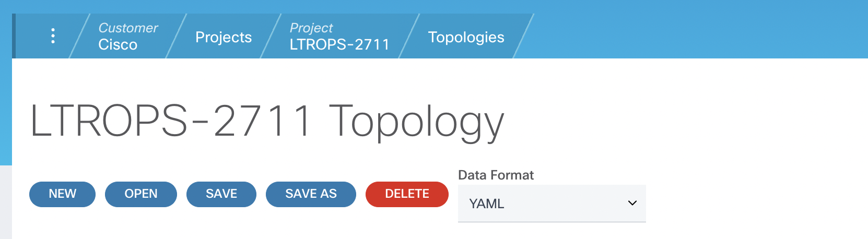Click the italic Project label in breadcrumb
The image size is (868, 239).
coord(311,28)
